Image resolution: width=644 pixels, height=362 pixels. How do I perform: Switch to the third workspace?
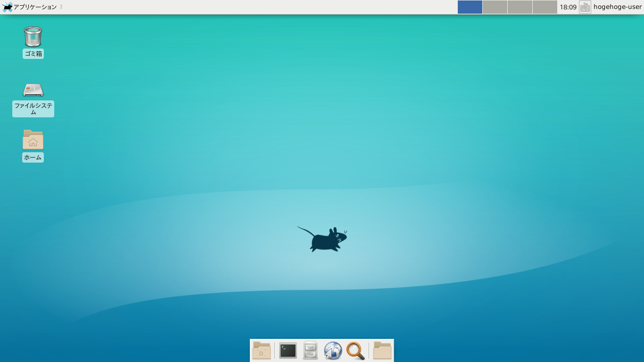tap(520, 7)
